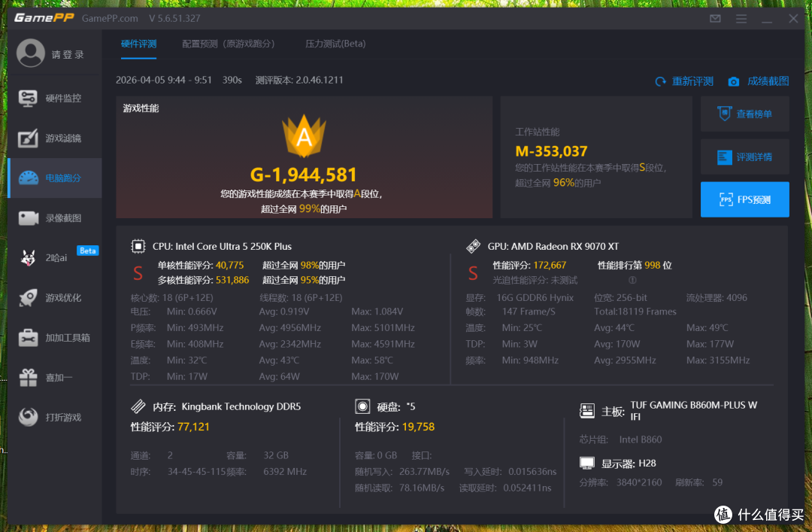Click single-core score 40,775

pyautogui.click(x=229, y=266)
